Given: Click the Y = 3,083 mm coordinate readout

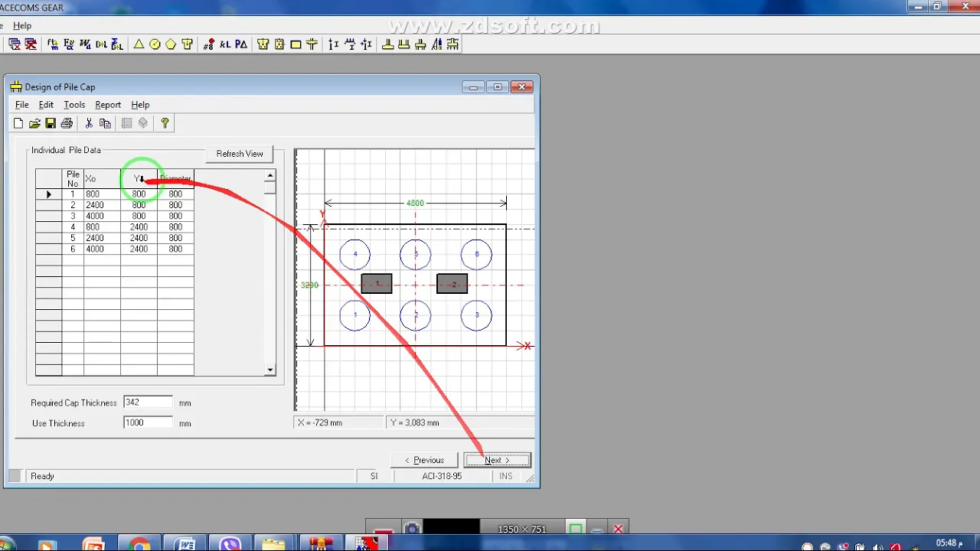Looking at the screenshot, I should coord(459,422).
